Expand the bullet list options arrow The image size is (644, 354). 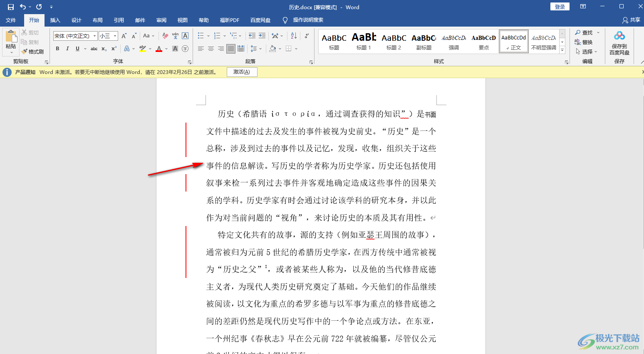[x=208, y=36]
